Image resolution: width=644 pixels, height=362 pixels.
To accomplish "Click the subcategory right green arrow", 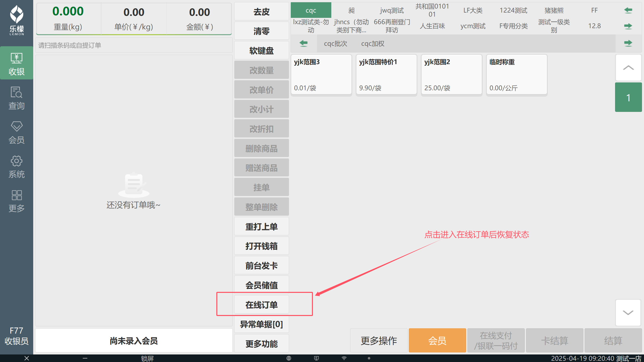I will click(628, 43).
